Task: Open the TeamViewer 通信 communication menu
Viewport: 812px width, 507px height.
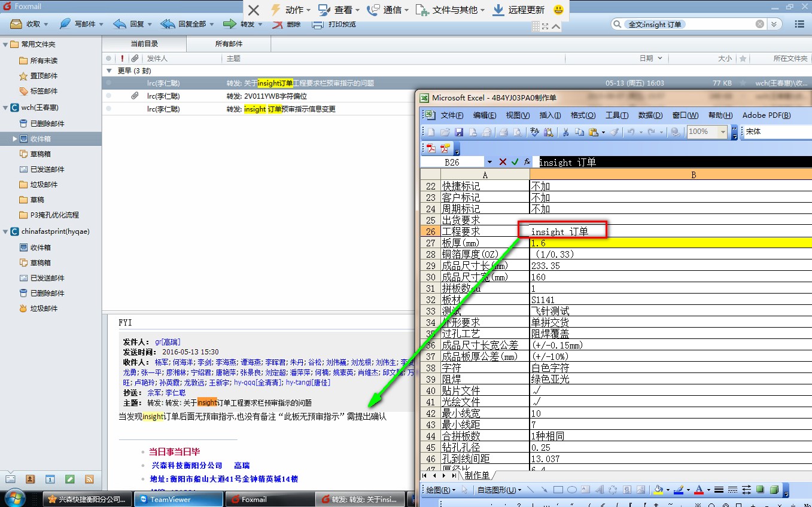Action: tap(387, 10)
